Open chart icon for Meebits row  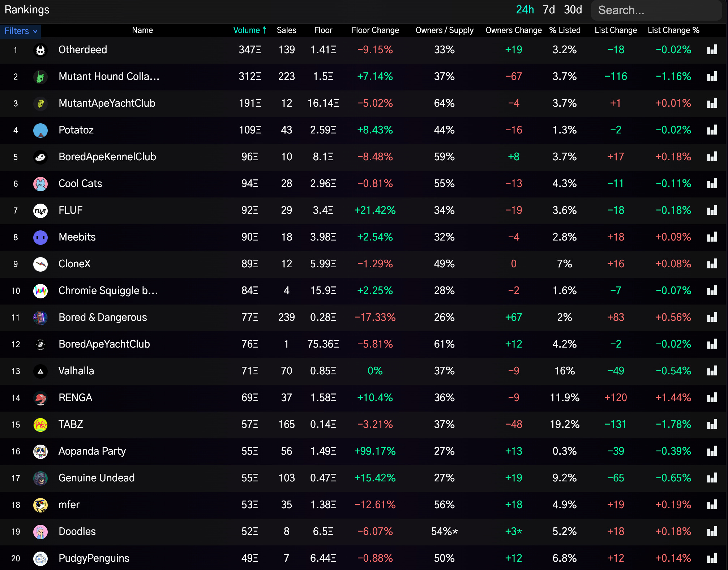[712, 237]
